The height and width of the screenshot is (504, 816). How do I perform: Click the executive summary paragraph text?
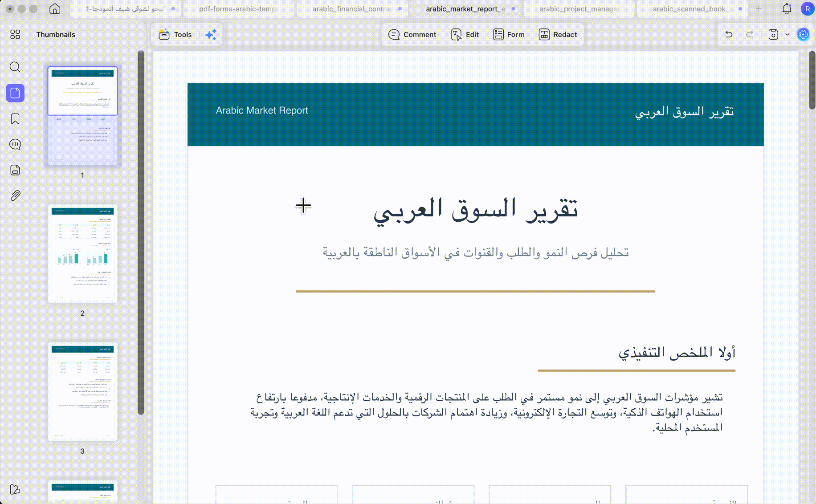[x=486, y=412]
